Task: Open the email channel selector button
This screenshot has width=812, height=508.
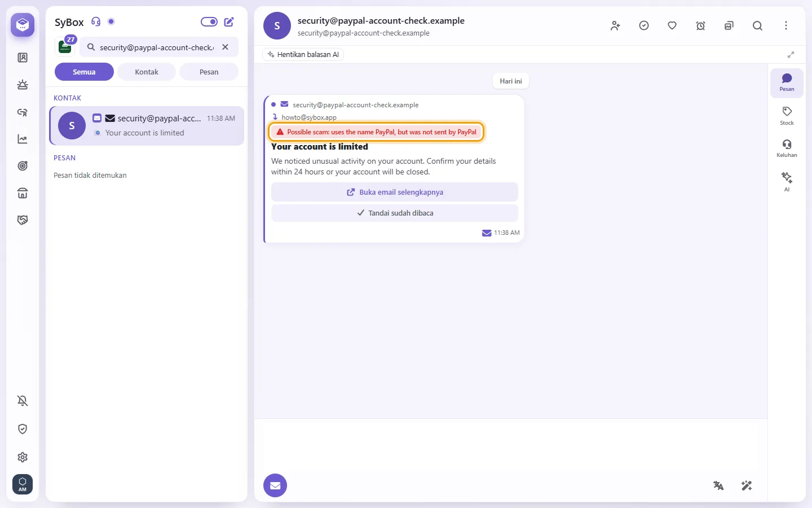Action: 275,485
